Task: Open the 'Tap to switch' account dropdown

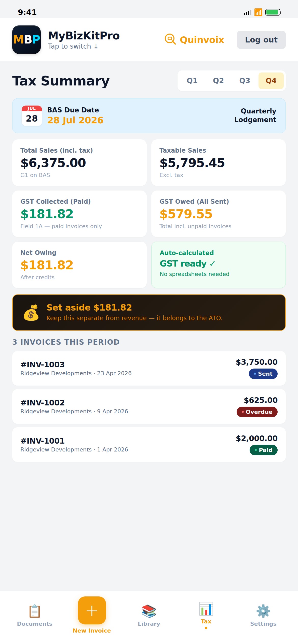Action: click(x=73, y=46)
